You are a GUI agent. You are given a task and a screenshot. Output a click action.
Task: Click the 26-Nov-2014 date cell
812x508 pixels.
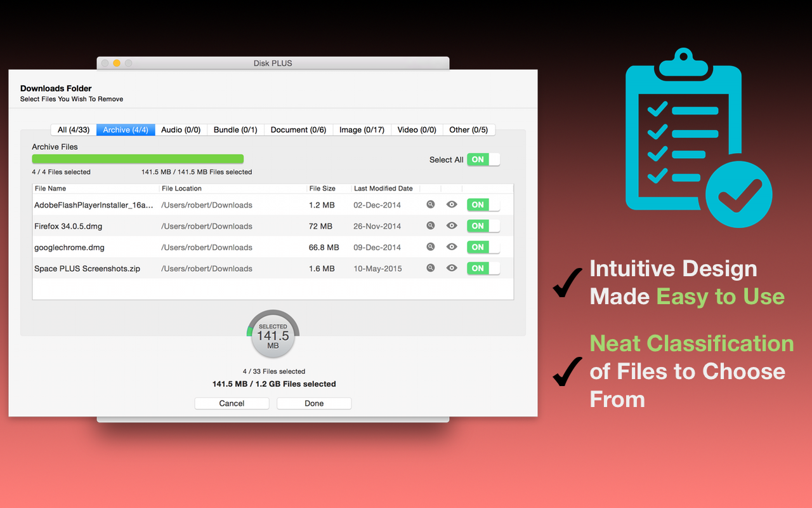click(377, 226)
